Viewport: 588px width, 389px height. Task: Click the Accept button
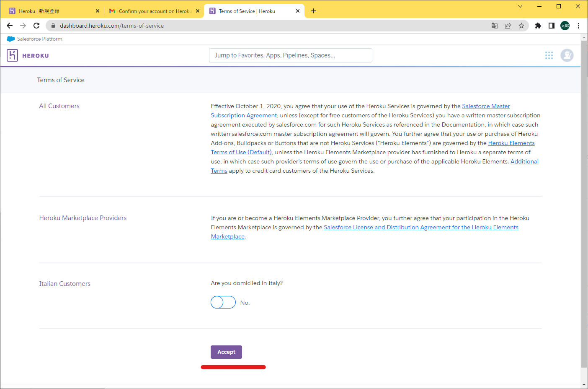click(226, 352)
